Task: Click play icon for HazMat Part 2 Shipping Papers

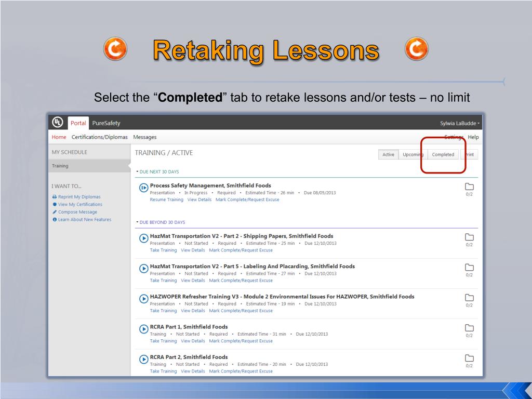Action: [x=143, y=238]
